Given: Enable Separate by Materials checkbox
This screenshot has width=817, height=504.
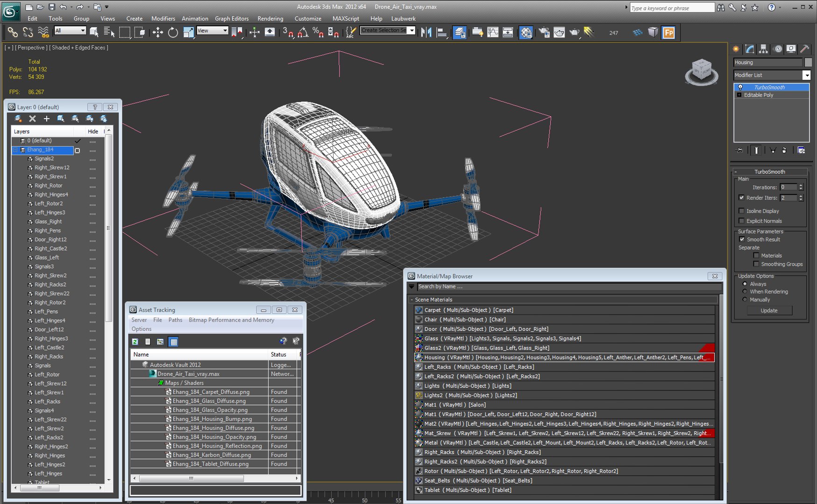Looking at the screenshot, I should pos(756,255).
